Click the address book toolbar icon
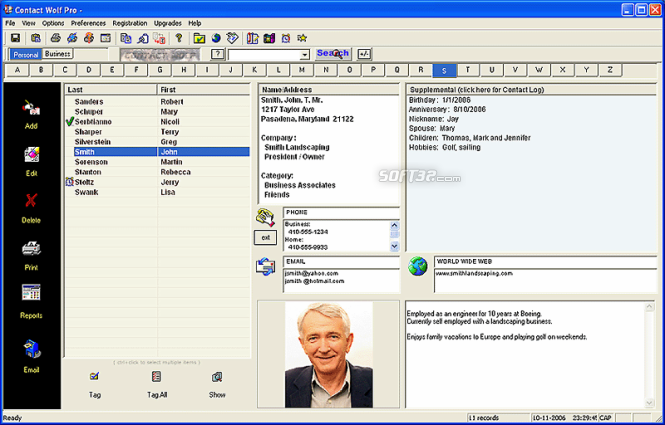Screen dimensions: 665x425 (253, 38)
